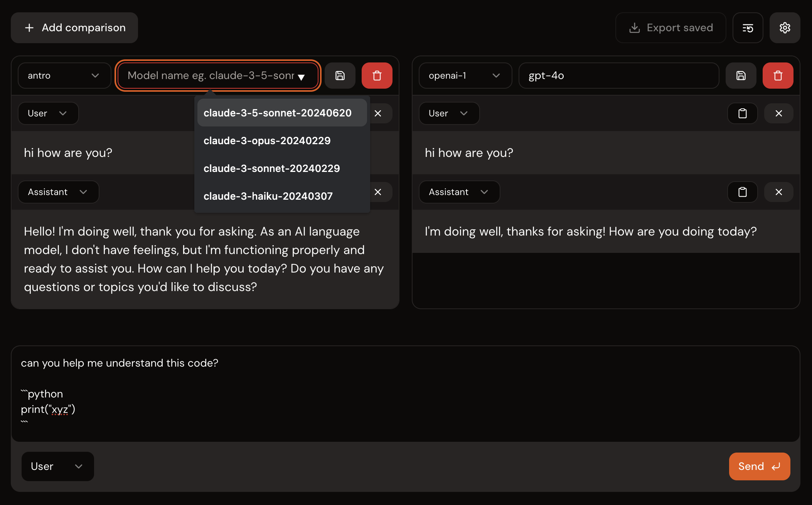812x505 pixels.
Task: Remove the gpt-4o assistant message
Action: pos(778,192)
